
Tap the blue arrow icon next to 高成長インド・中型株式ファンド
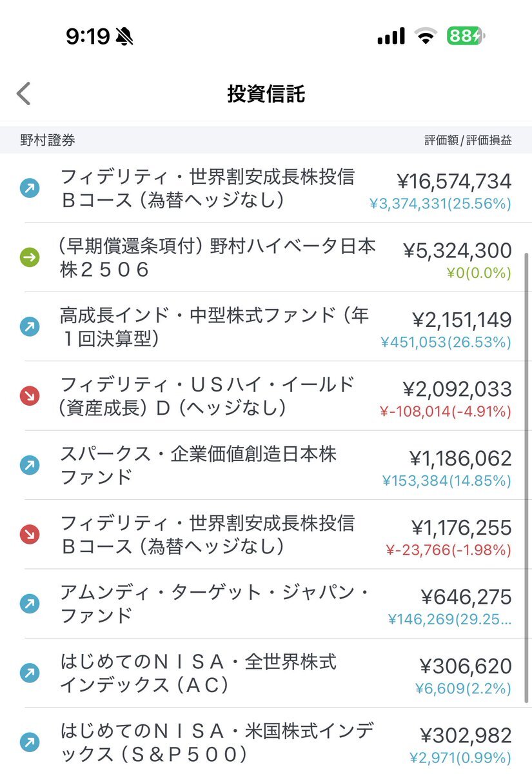click(30, 327)
